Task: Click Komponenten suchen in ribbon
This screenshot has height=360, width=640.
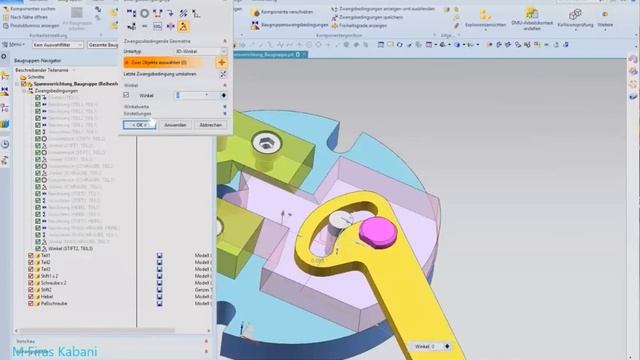Action: click(29, 9)
